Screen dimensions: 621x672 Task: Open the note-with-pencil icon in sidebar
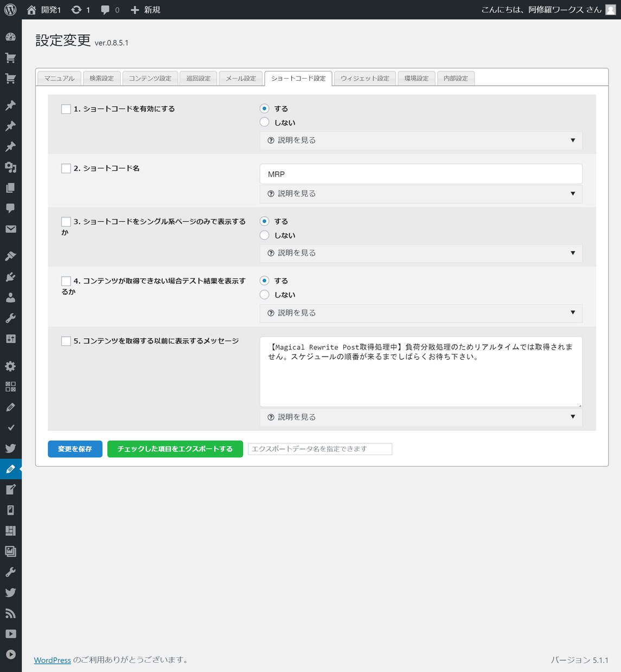(10, 489)
